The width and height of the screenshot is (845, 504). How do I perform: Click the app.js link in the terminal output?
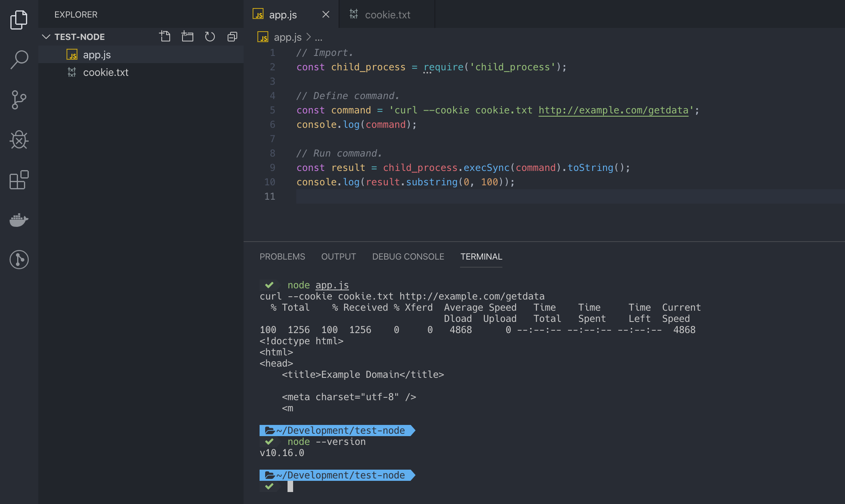pyautogui.click(x=332, y=285)
